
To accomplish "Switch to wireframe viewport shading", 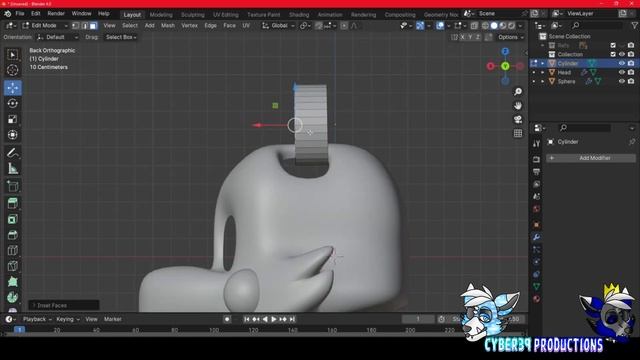I will 485,26.
